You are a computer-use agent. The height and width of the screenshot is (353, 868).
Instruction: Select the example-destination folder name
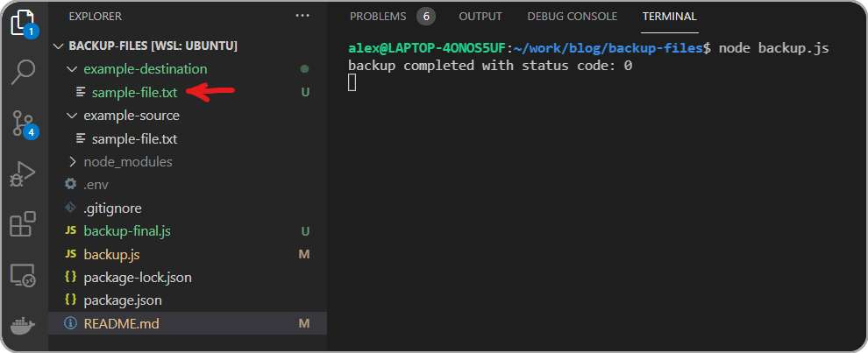point(145,69)
